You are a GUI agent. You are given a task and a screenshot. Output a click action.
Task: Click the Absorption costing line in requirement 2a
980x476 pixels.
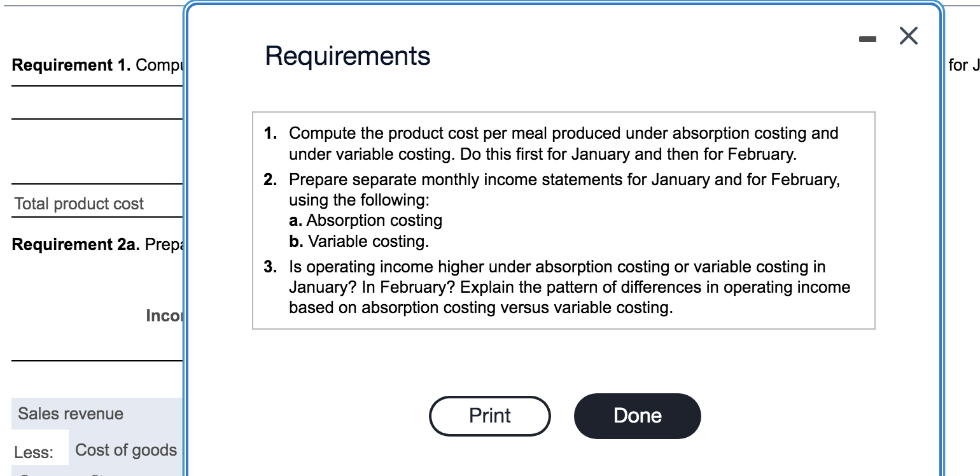click(x=365, y=220)
